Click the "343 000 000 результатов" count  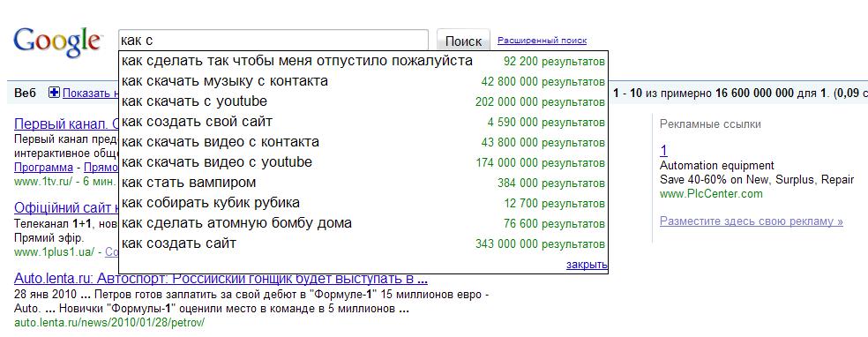click(540, 244)
